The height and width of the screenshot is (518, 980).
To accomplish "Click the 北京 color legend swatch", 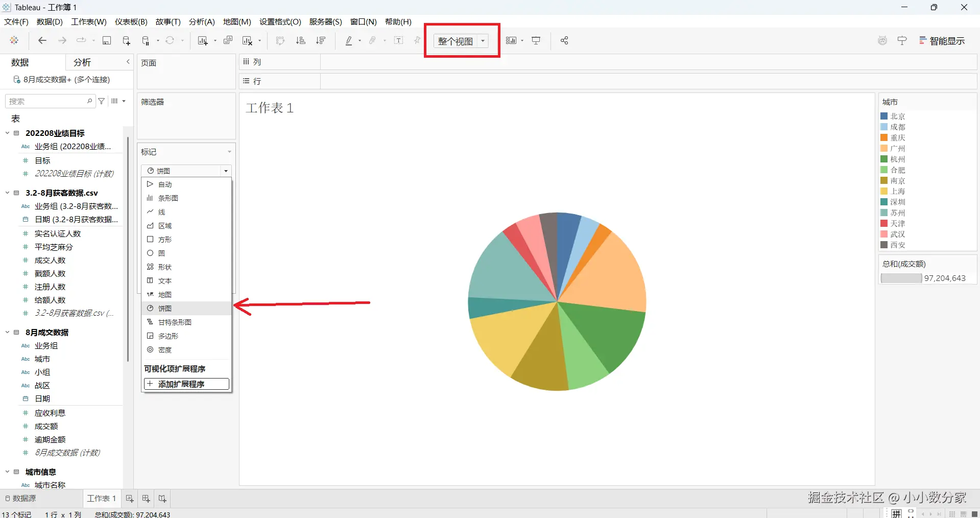I will pyautogui.click(x=884, y=116).
